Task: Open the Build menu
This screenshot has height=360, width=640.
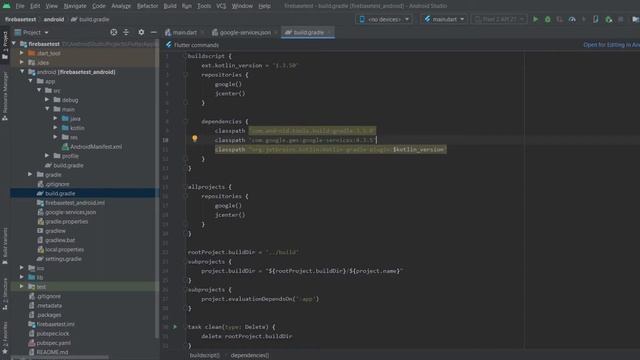Action: [170, 6]
